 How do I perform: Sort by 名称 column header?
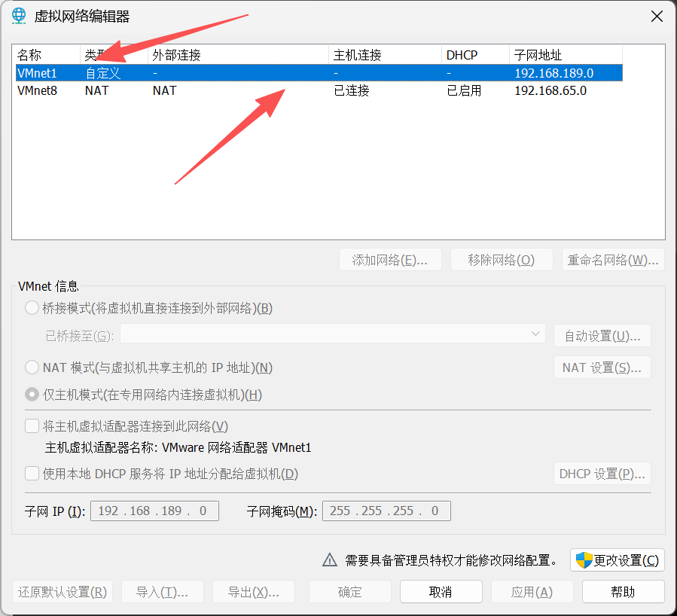pos(47,55)
